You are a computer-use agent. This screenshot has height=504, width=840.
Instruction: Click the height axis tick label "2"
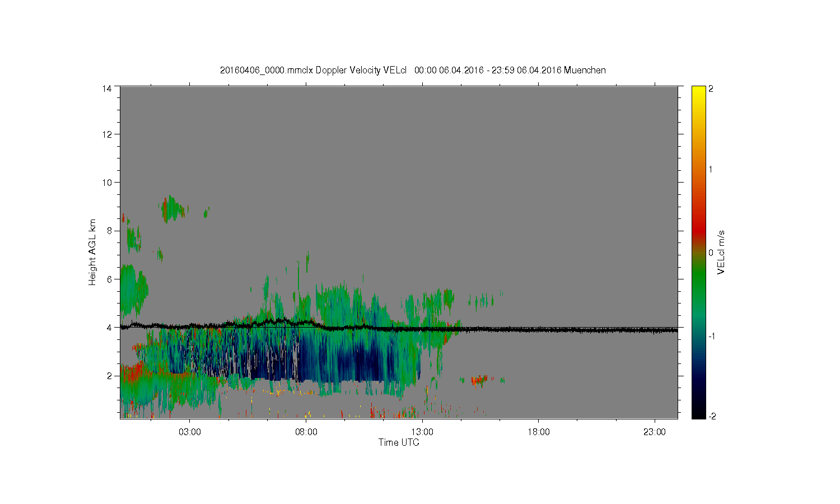[109, 376]
